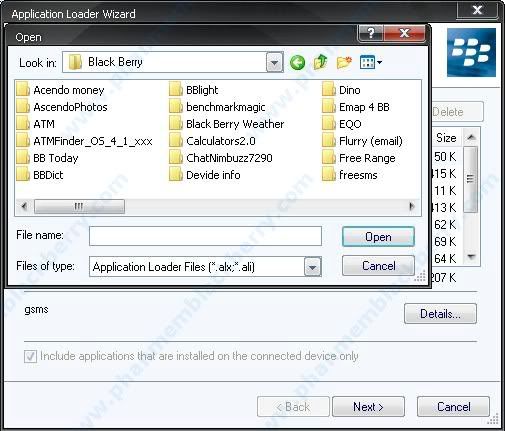
Task: Close the Open dialog
Action: tap(404, 33)
